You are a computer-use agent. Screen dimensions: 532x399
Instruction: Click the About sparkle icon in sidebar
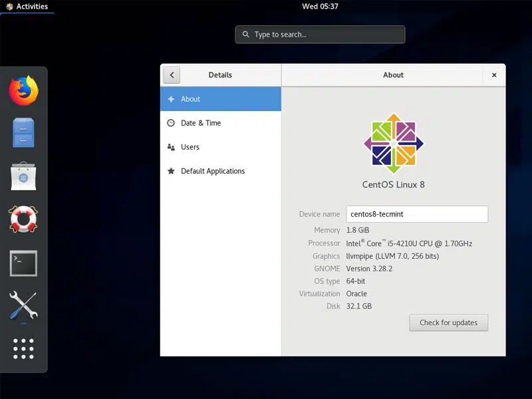[x=171, y=99]
